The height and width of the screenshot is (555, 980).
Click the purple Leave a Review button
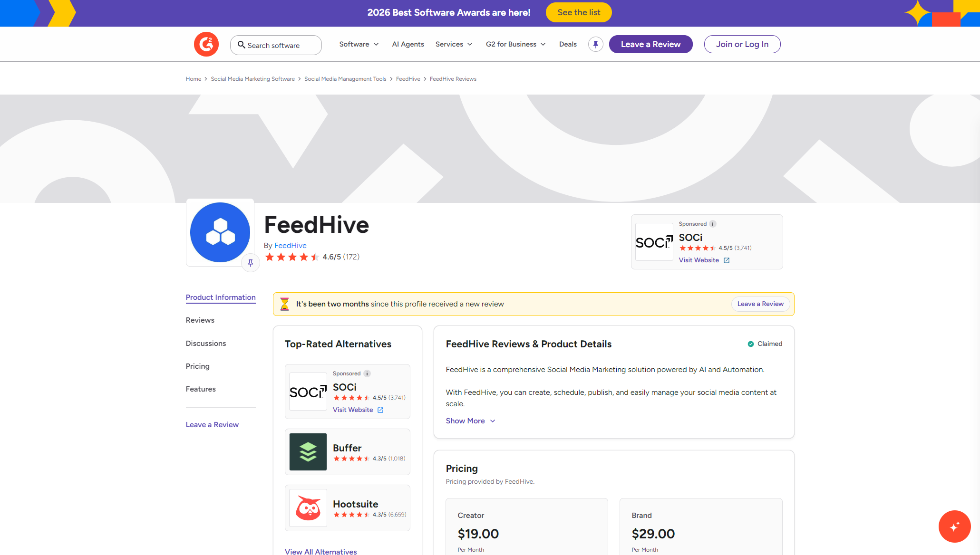650,44
